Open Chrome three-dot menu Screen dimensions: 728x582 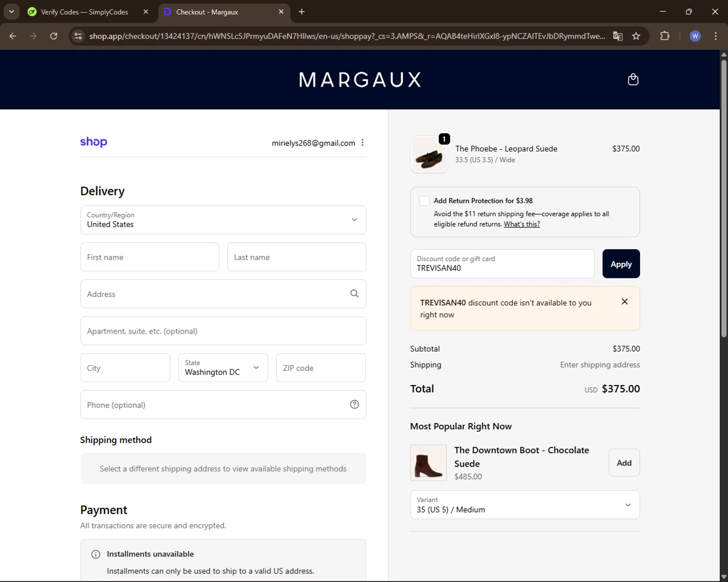[715, 36]
